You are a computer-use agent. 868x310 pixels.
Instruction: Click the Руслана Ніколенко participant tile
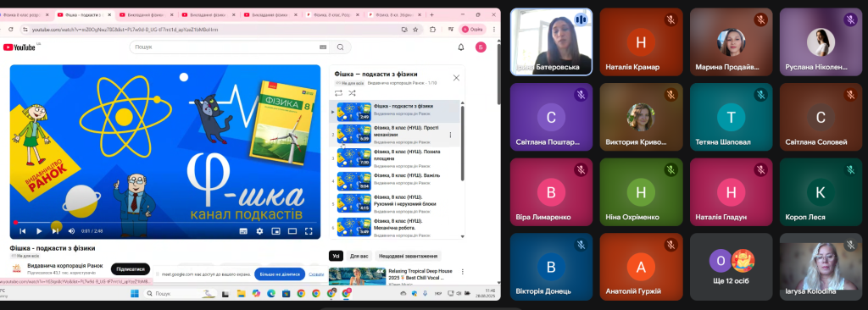tap(821, 42)
